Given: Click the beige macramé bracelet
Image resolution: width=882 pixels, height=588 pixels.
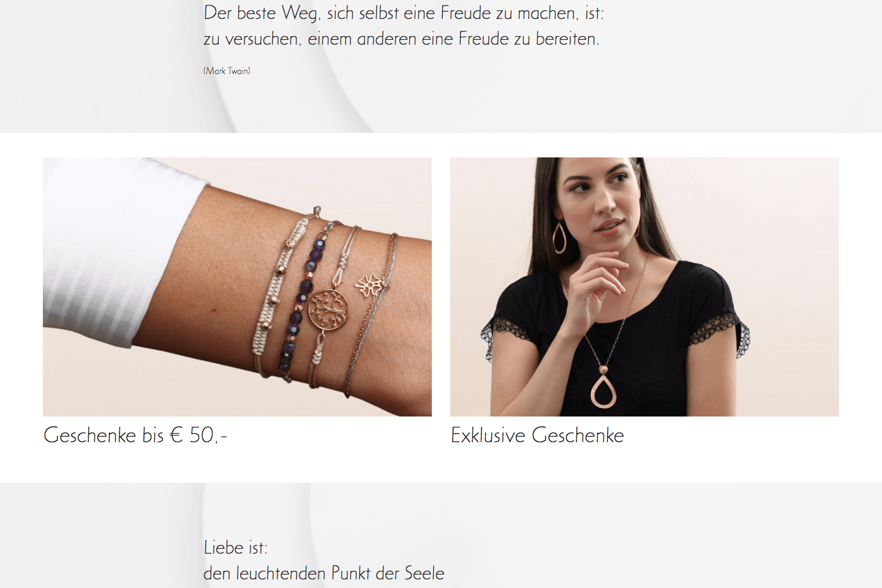Looking at the screenshot, I should (277, 294).
